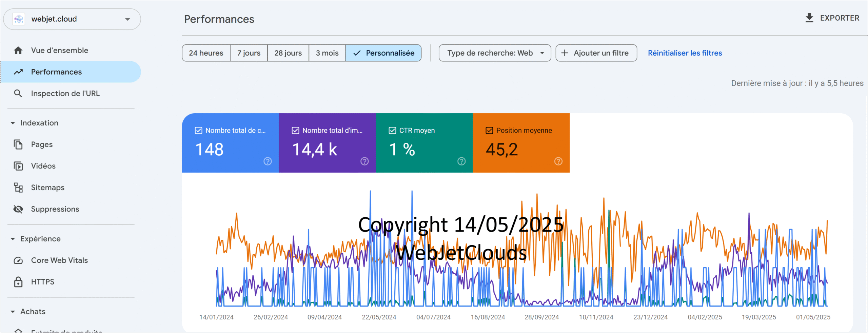
Task: Click the 22/05/2024 date on chart axis
Action: coord(379,317)
